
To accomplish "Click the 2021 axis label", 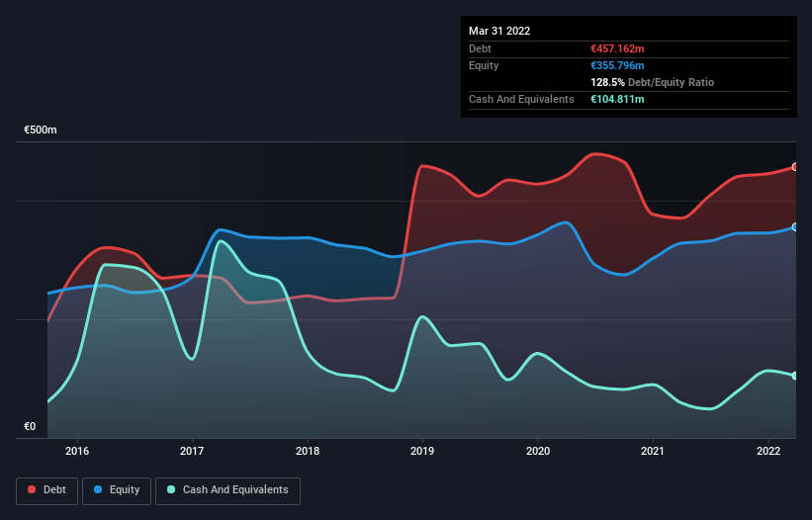I will (x=653, y=451).
